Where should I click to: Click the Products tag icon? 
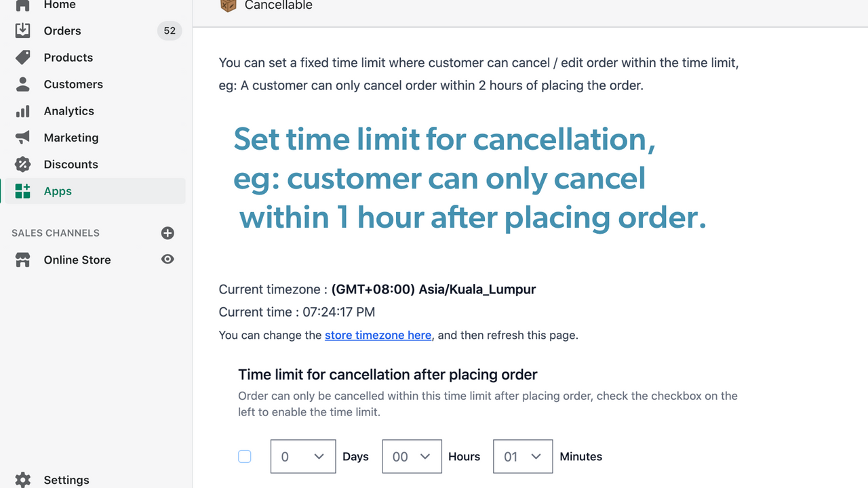22,58
